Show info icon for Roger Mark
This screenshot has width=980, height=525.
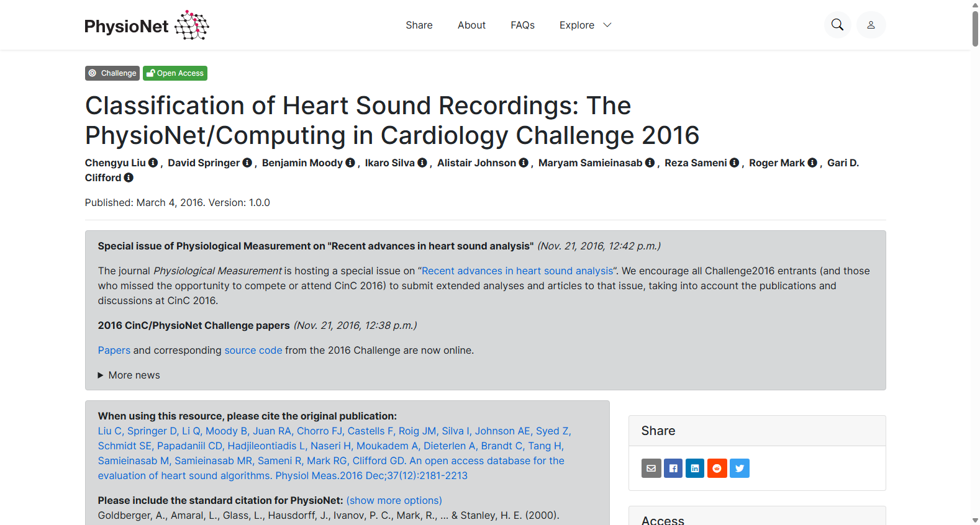[x=812, y=163]
